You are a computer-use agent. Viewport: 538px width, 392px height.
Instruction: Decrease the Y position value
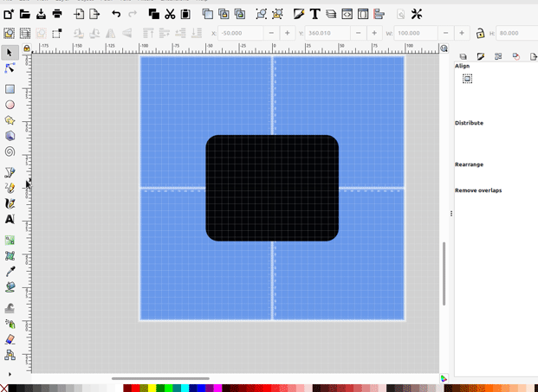[x=358, y=34]
